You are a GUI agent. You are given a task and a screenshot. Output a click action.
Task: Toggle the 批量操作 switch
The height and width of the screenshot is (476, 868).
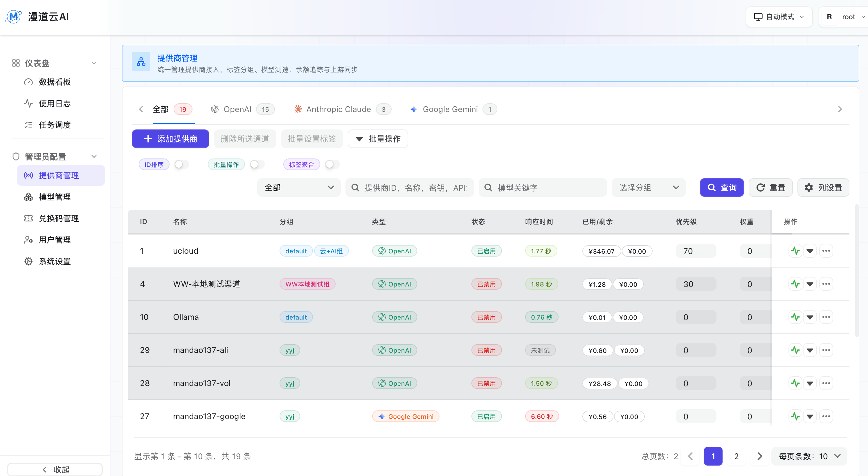[257, 164]
